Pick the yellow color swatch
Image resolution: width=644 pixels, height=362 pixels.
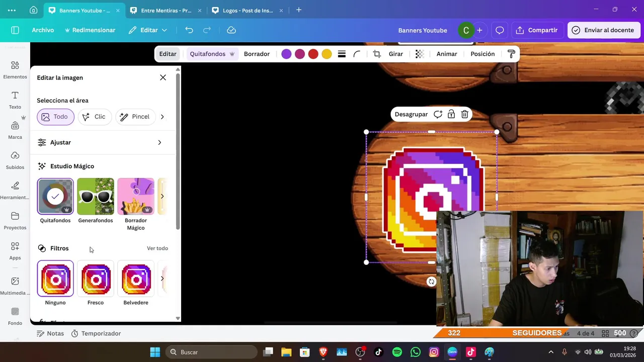(327, 54)
